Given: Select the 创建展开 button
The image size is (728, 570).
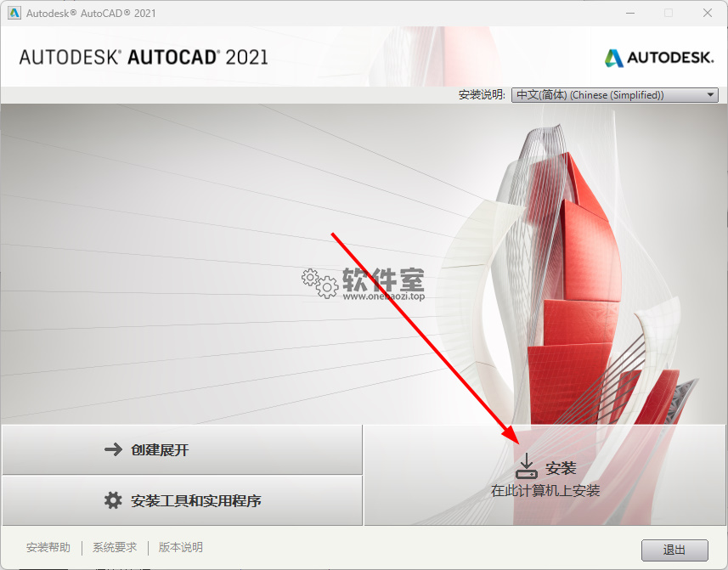Looking at the screenshot, I should pos(182,449).
